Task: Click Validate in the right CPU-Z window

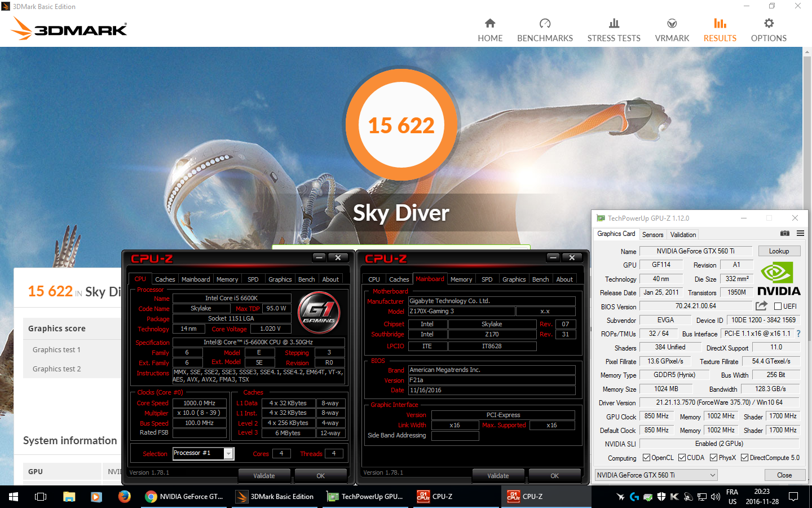Action: click(x=498, y=476)
